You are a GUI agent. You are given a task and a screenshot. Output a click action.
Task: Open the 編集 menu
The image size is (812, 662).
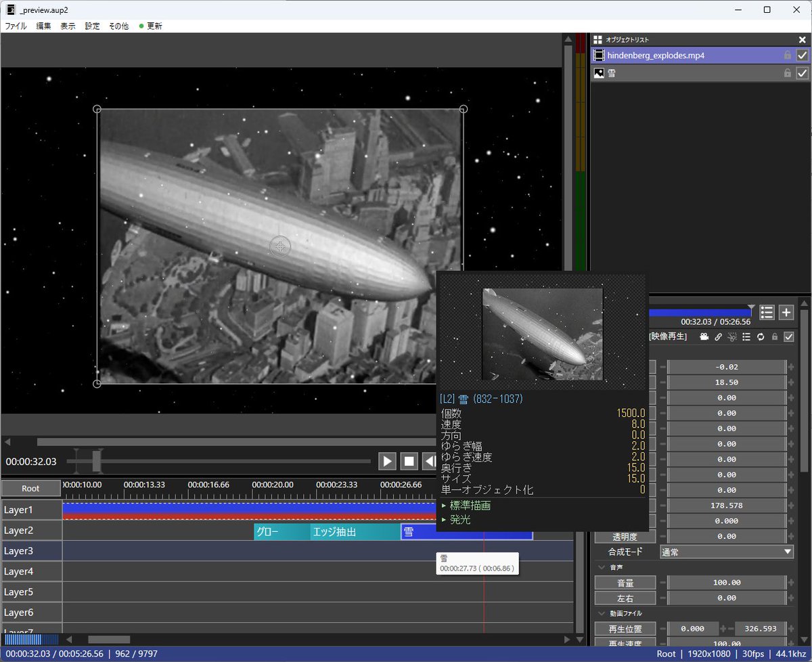[x=44, y=26]
